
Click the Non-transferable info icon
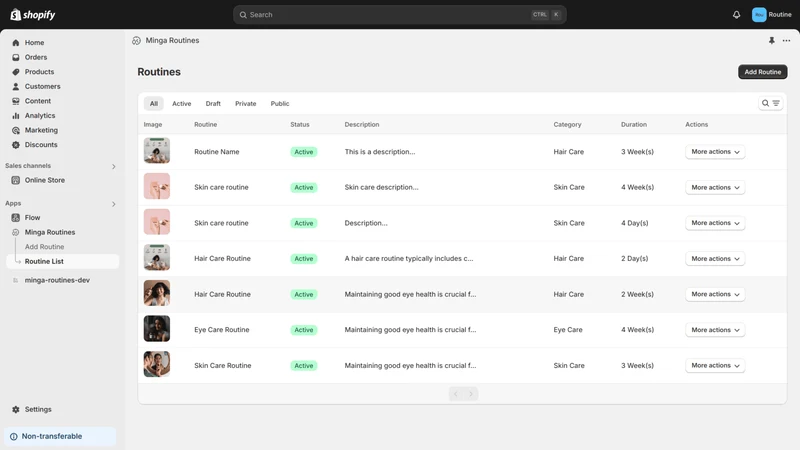14,437
